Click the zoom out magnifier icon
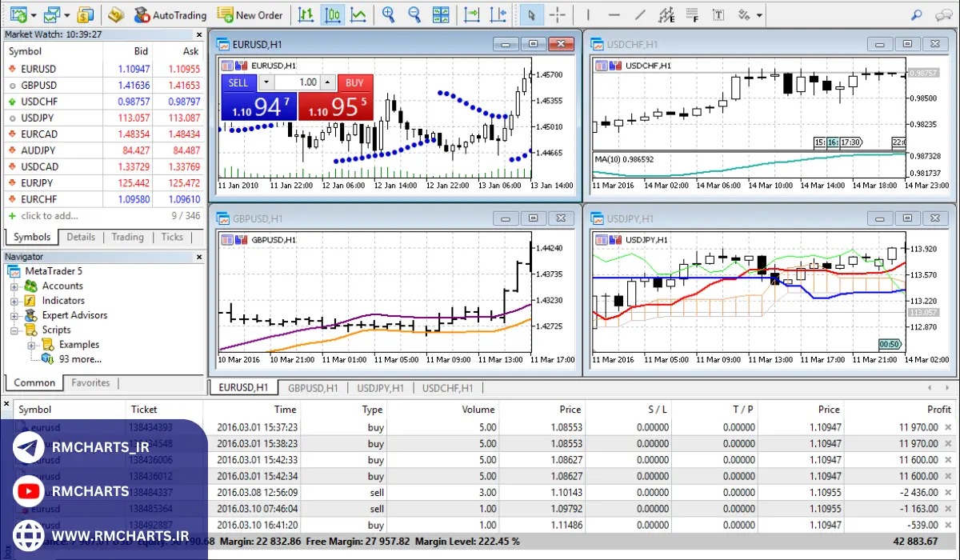This screenshot has height=560, width=960. (x=414, y=14)
